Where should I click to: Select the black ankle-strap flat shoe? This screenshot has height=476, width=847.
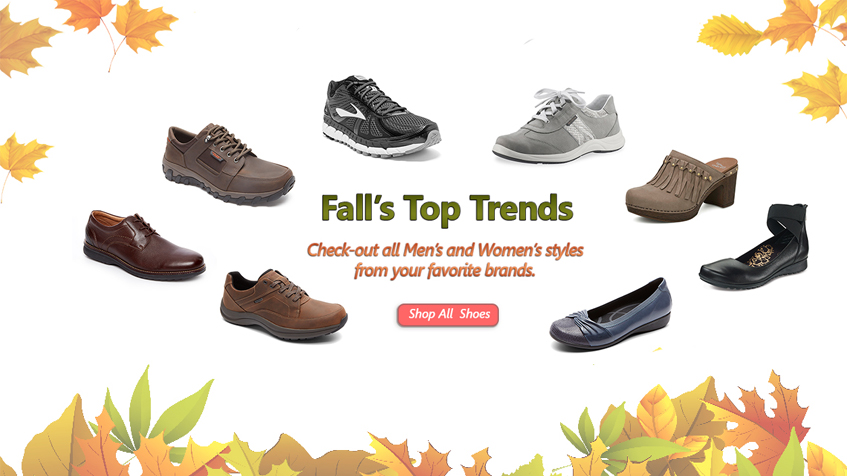point(754,246)
